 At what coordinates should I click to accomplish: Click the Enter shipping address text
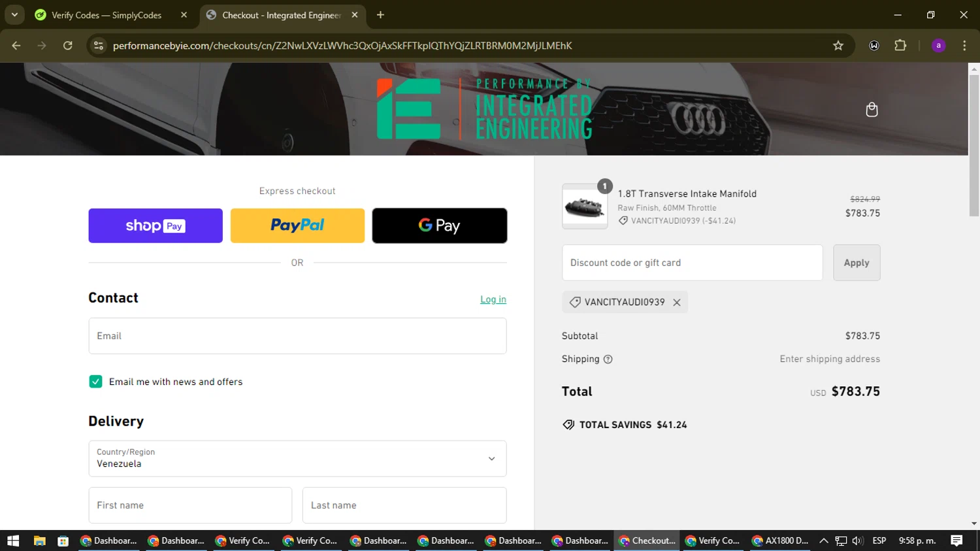pyautogui.click(x=830, y=359)
